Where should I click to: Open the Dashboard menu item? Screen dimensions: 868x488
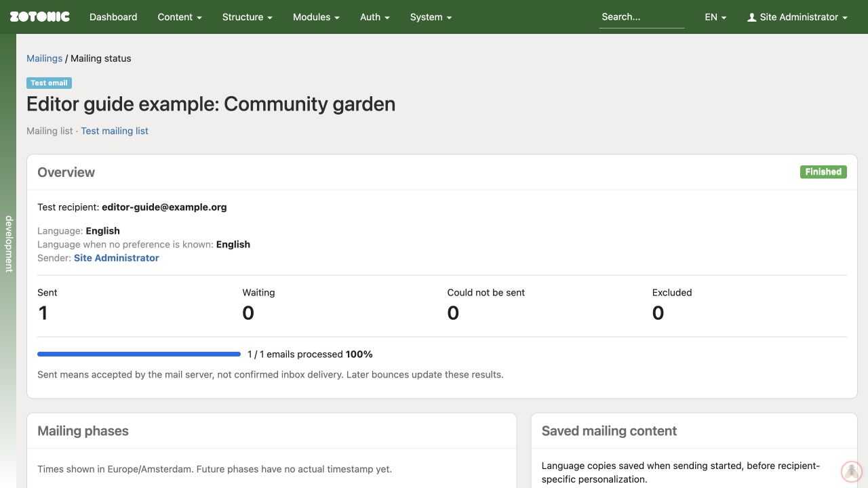point(113,17)
